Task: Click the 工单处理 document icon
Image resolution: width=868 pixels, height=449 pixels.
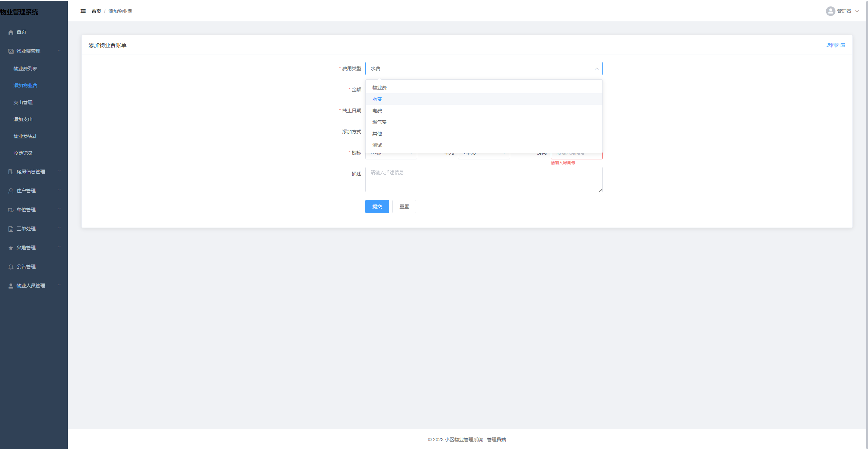Action: [x=11, y=229]
